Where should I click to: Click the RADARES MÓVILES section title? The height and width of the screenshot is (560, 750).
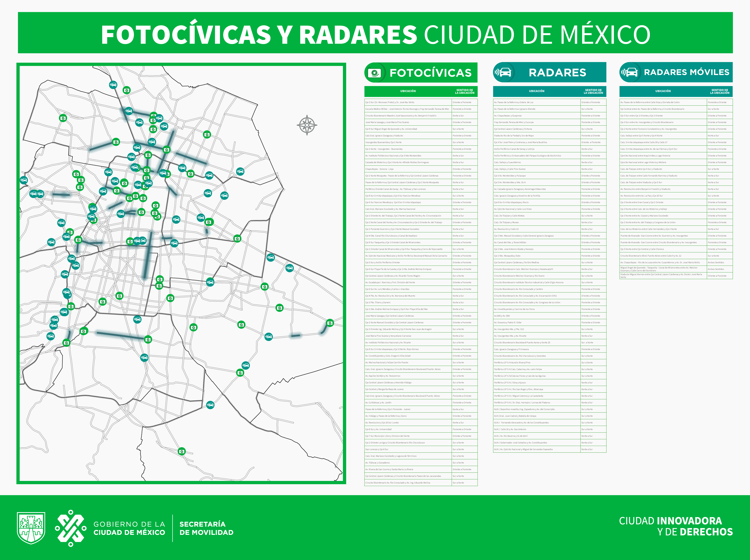pos(687,72)
